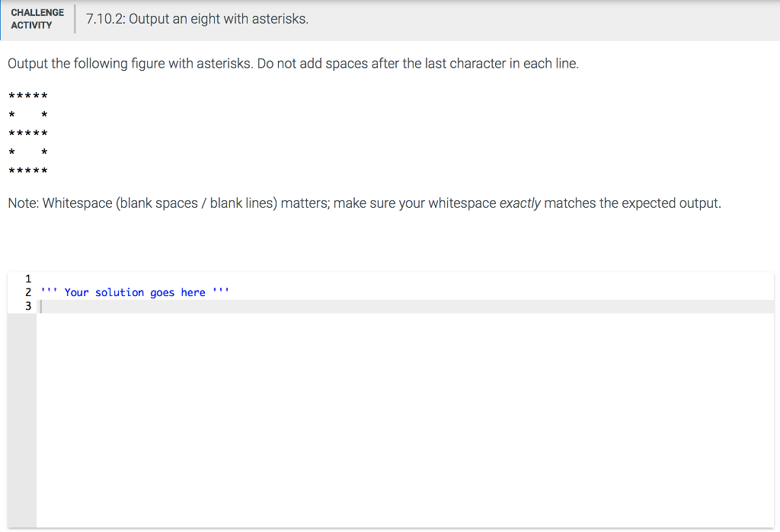Click line number 1 in the gutter
The height and width of the screenshot is (532, 780).
(x=27, y=279)
